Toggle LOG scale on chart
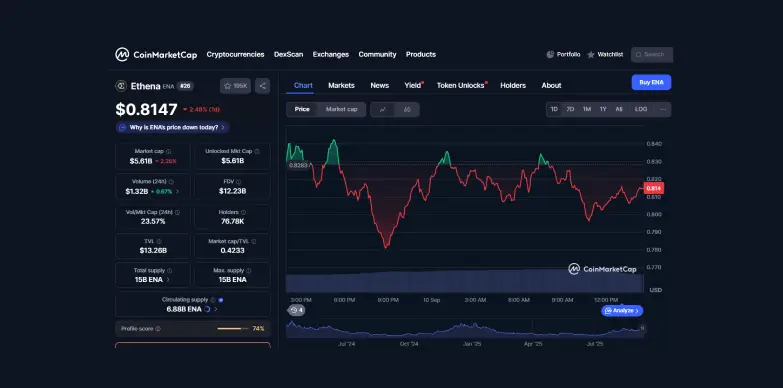 (641, 109)
